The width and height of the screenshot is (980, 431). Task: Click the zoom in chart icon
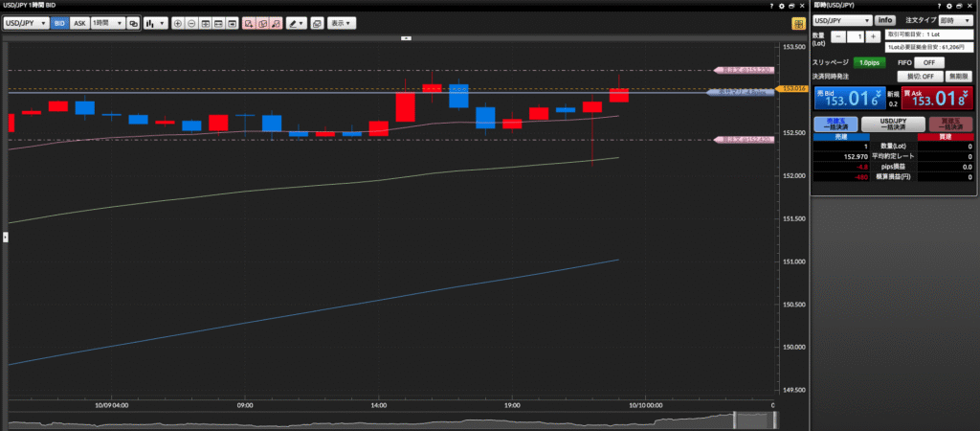point(178,23)
